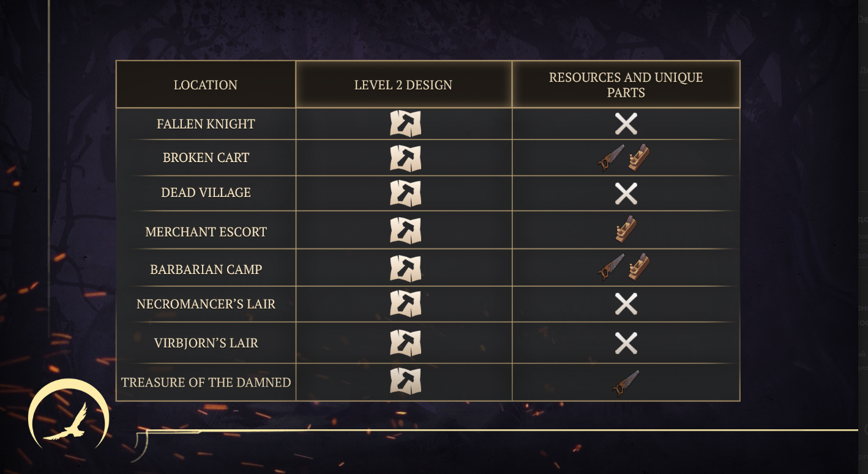Screen dimensions: 868x474
Task: Click the X mark for Necromancer's Lair
Action: [x=626, y=304]
